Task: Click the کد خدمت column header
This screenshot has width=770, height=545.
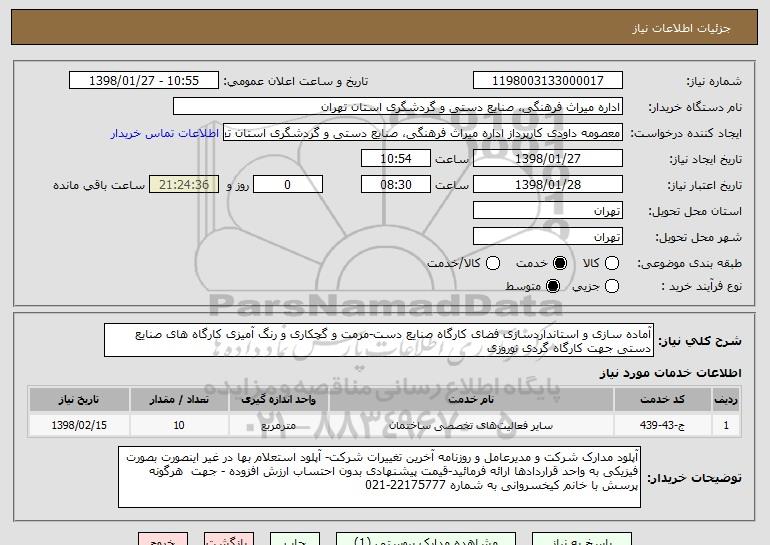Action: pyautogui.click(x=662, y=400)
